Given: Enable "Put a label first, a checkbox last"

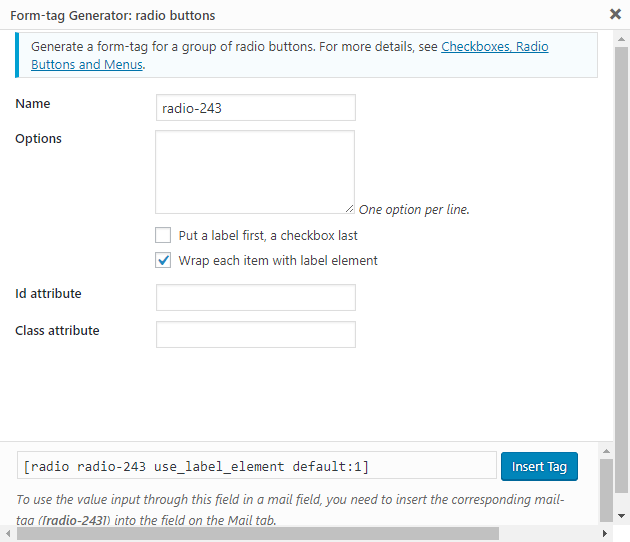Looking at the screenshot, I should (163, 236).
